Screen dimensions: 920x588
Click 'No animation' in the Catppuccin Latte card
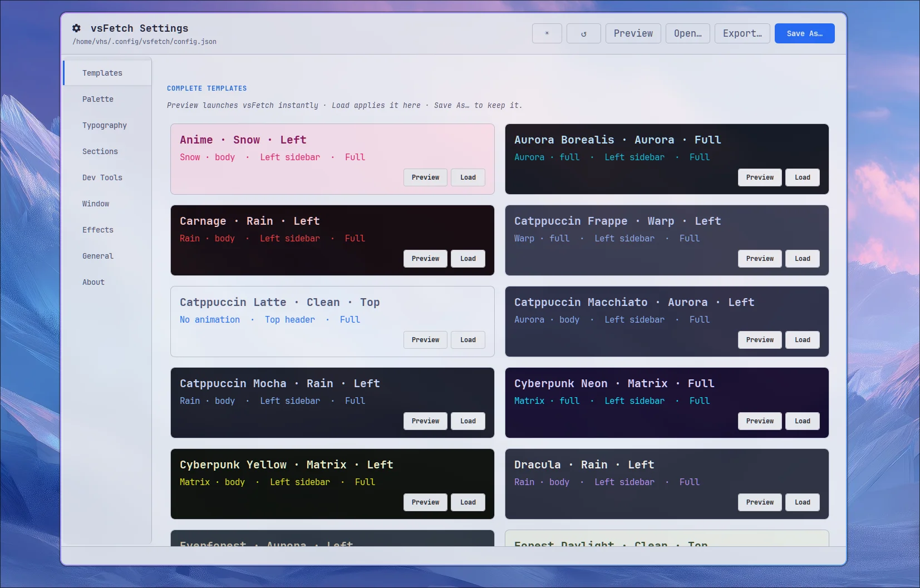(x=210, y=319)
